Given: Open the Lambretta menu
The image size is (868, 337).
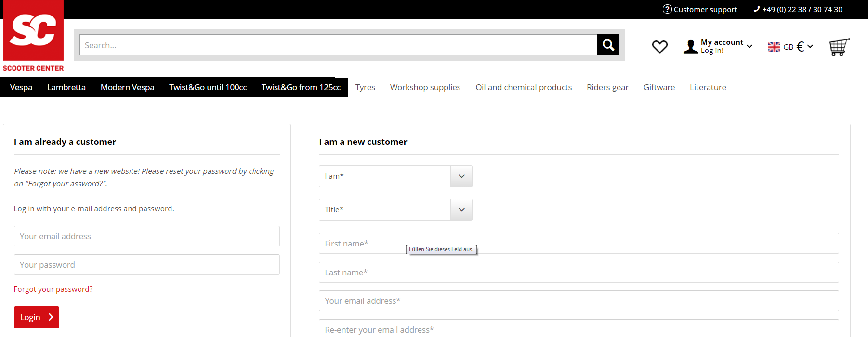Looking at the screenshot, I should (66, 87).
